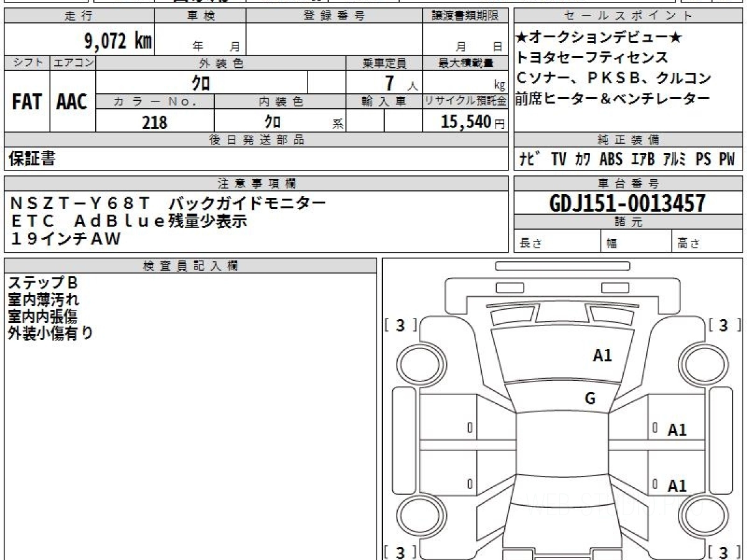This screenshot has width=747, height=560.
Task: Click the リサイクル預託金 header
Action: point(466,101)
